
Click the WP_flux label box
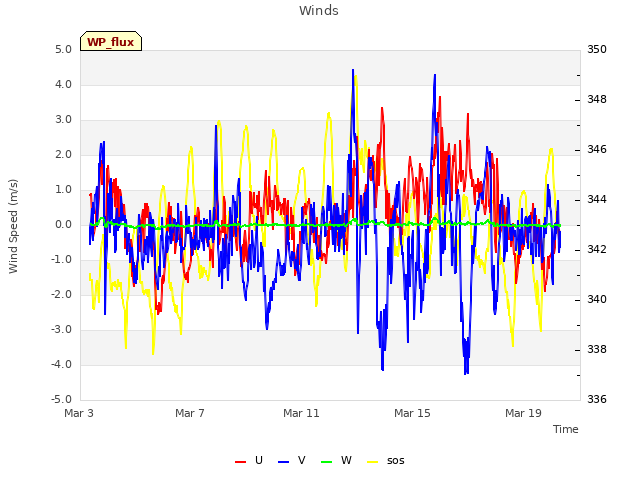[x=111, y=41]
